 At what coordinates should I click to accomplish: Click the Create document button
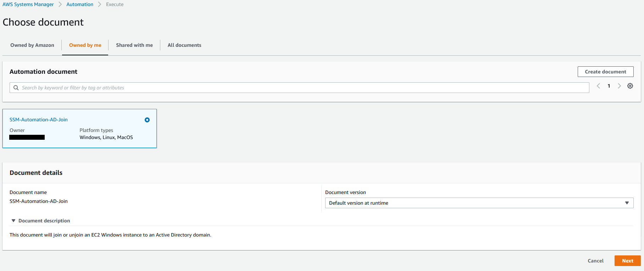click(x=605, y=72)
